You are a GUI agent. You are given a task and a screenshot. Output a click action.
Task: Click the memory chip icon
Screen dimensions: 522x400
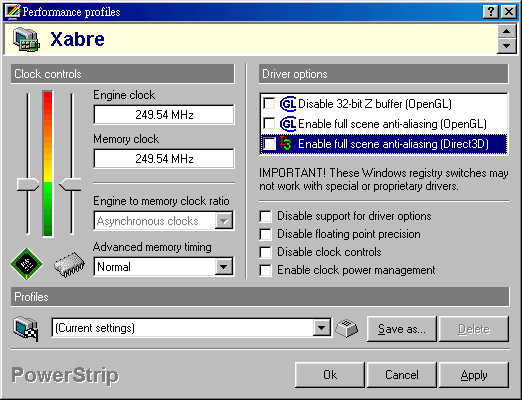coord(69,265)
